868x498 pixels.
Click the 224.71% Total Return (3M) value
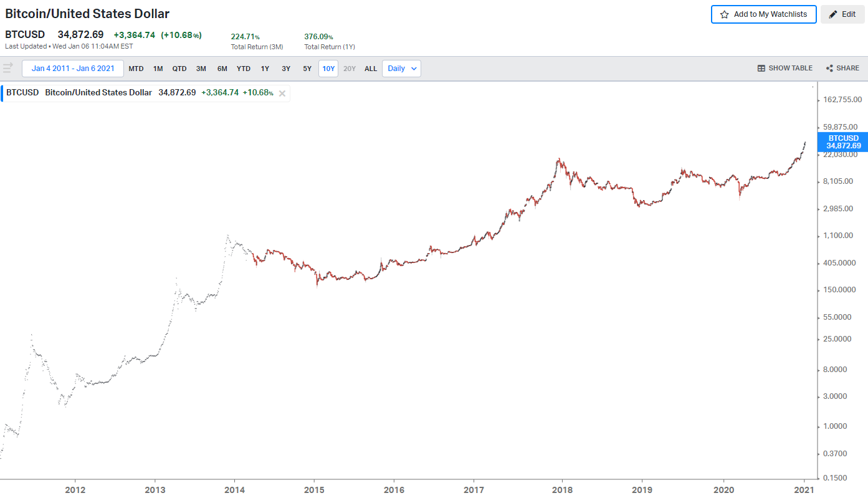click(245, 37)
